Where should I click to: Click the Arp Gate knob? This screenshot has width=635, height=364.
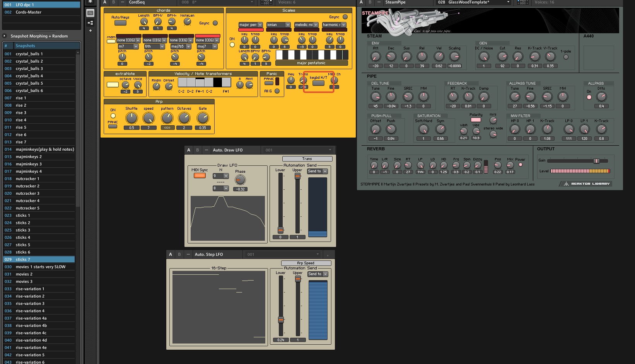click(x=203, y=118)
